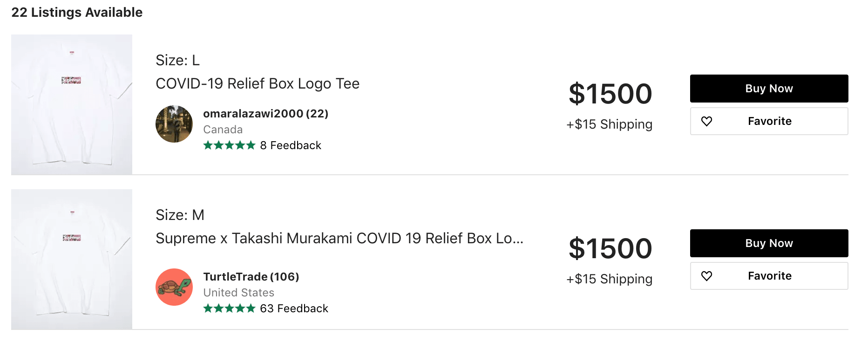868x343 pixels.
Task: Open the Supreme x Takashi Murakami listing title
Action: pyautogui.click(x=339, y=239)
